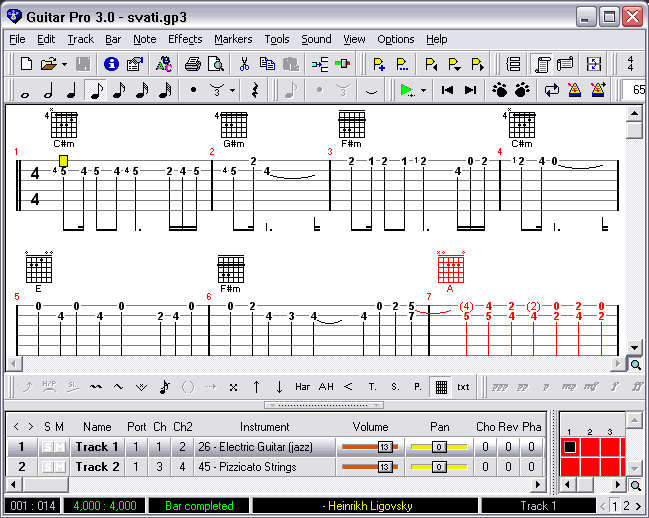Select 45 - Pizzicato Strings instrument cell
This screenshot has width=649, height=518.
tap(264, 467)
